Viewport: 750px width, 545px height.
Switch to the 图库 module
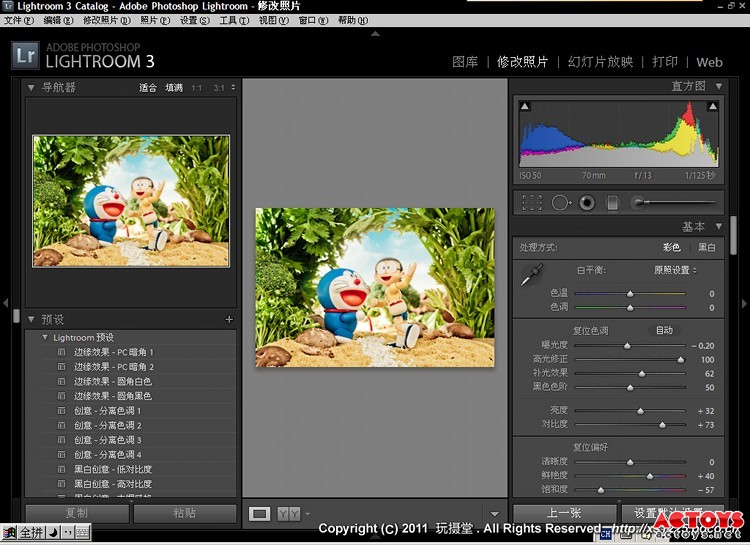(465, 62)
